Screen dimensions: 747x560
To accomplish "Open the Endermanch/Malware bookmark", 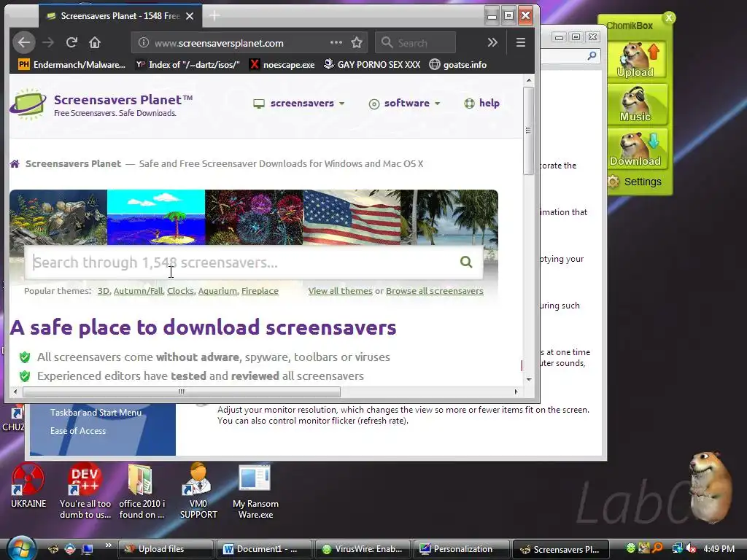I will click(x=72, y=65).
